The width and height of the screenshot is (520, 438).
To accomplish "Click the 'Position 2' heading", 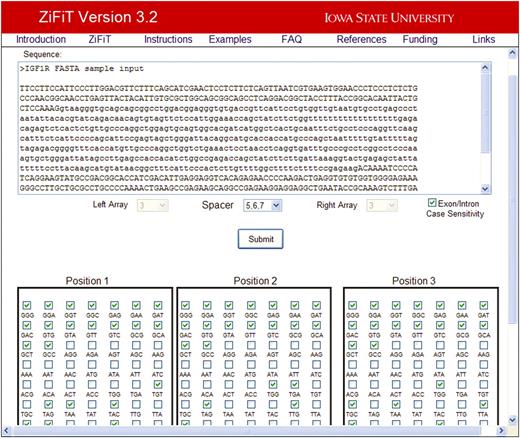I will [255, 281].
